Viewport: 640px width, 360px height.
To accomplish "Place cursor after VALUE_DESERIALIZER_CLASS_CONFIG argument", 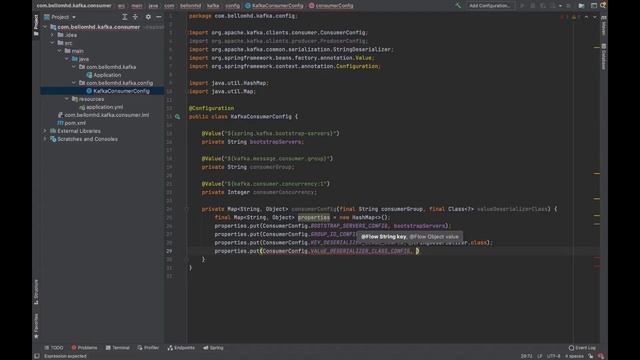I will [x=417, y=251].
